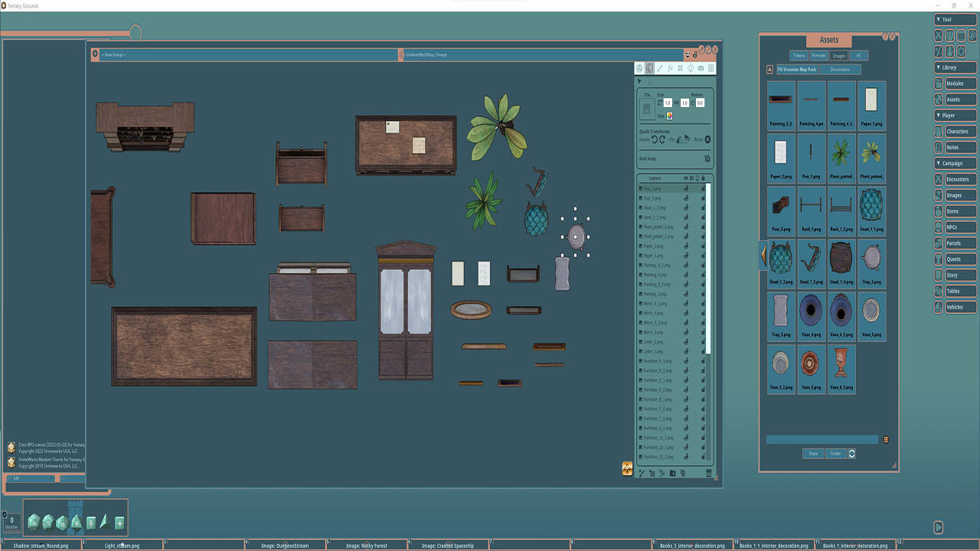Viewport: 980px width, 551px height.
Task: Toggle the master eye icon in the Layers header
Action: [686, 178]
